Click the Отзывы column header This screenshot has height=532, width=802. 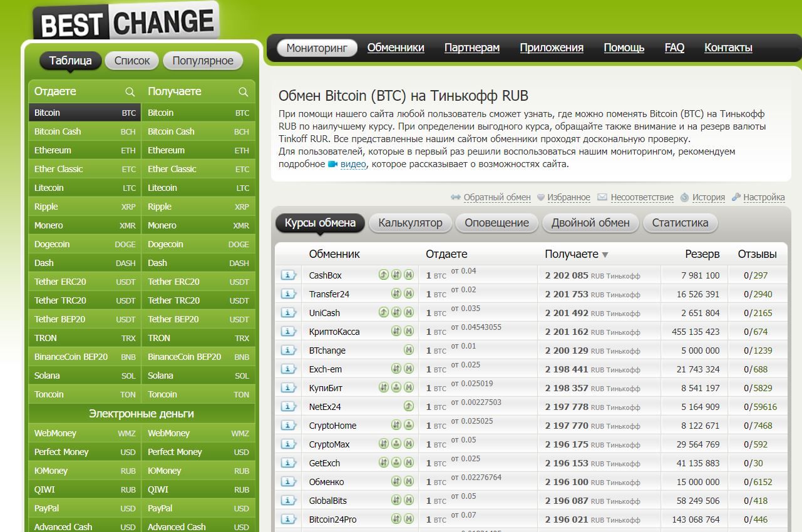[x=758, y=254]
